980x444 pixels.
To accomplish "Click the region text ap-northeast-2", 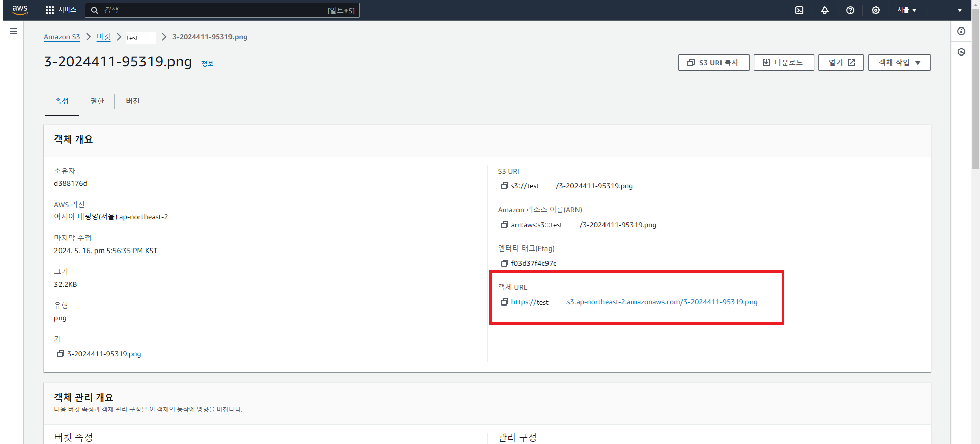I will (143, 217).
